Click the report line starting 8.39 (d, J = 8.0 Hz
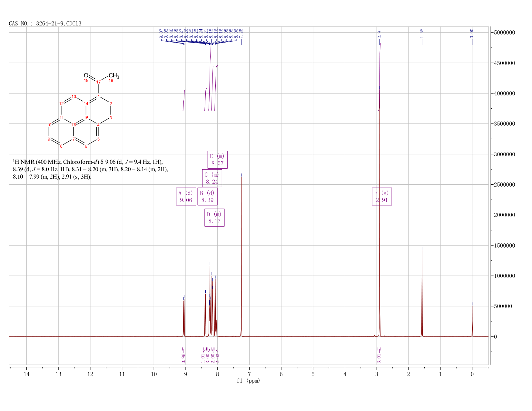The height and width of the screenshot is (411, 532). pyautogui.click(x=91, y=169)
